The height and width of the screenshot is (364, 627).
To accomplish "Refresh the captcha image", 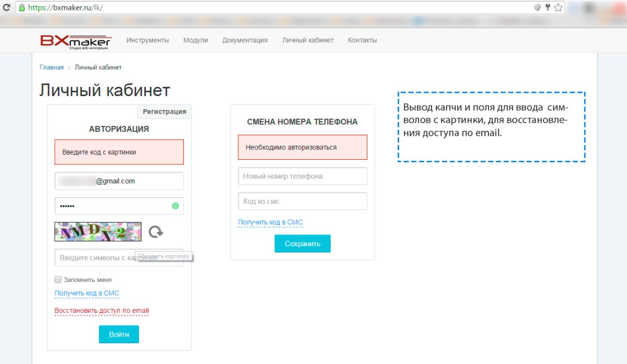I will (155, 232).
